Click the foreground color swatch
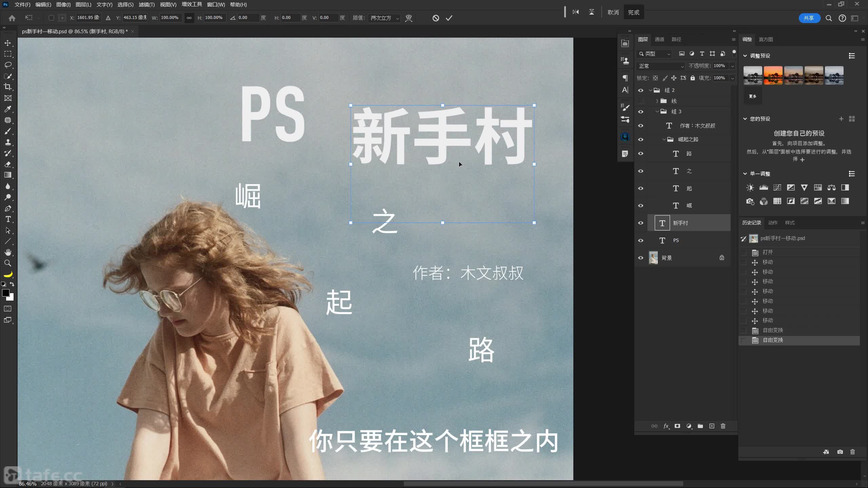 [5, 293]
